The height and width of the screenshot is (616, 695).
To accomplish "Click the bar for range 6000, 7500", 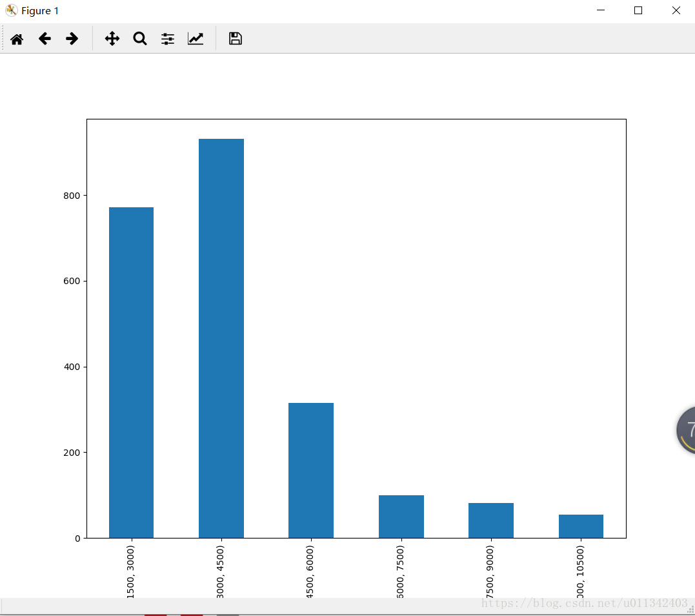I will [401, 517].
